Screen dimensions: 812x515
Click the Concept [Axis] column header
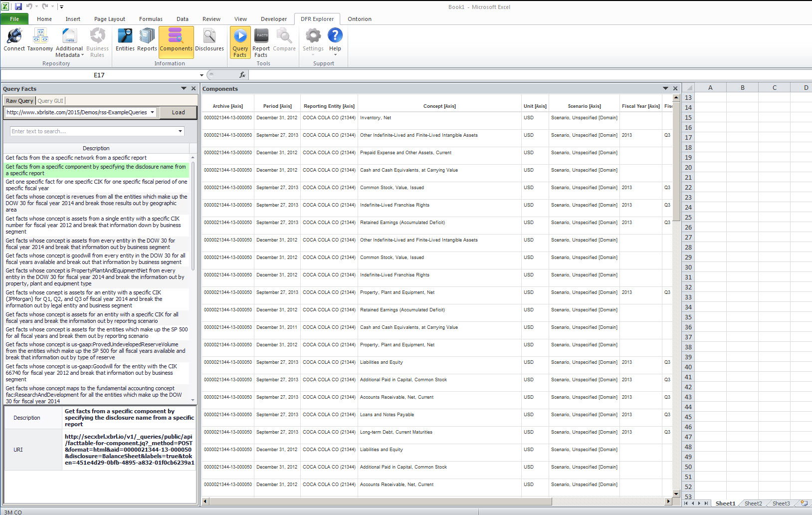[439, 106]
